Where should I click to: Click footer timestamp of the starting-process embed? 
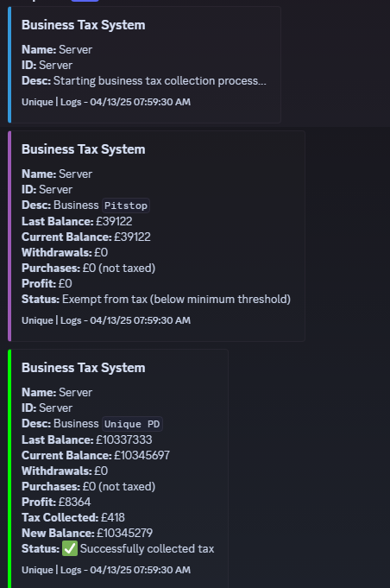click(106, 102)
